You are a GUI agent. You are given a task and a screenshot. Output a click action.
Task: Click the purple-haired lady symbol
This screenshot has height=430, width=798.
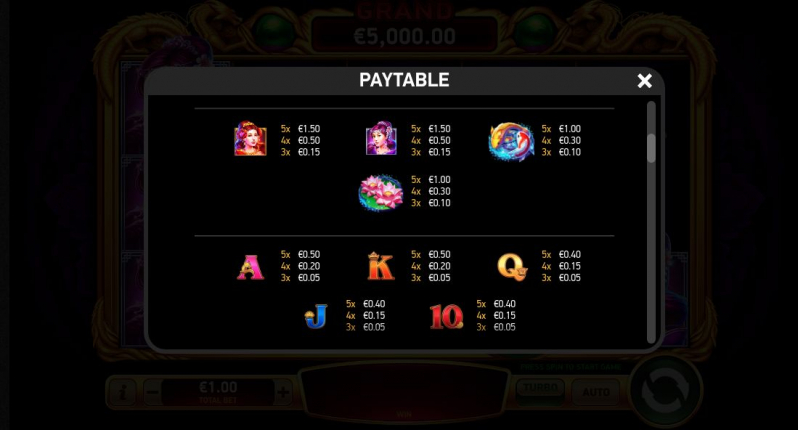[x=381, y=138]
